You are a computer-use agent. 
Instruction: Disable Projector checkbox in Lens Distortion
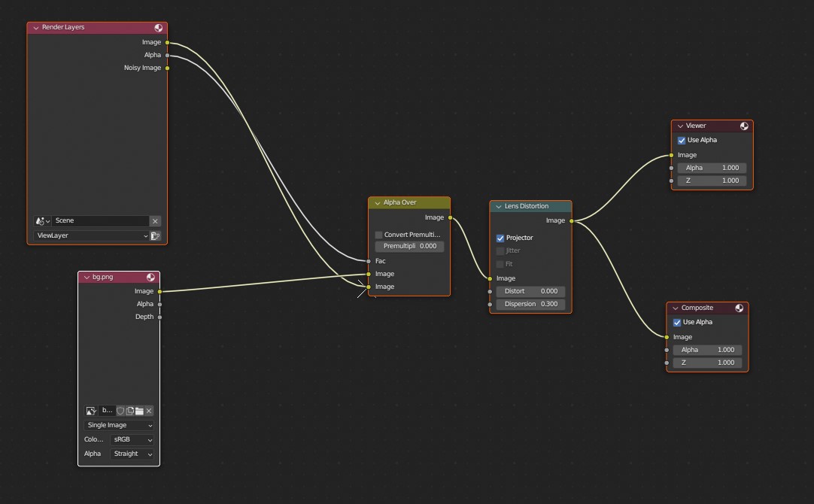(x=500, y=238)
